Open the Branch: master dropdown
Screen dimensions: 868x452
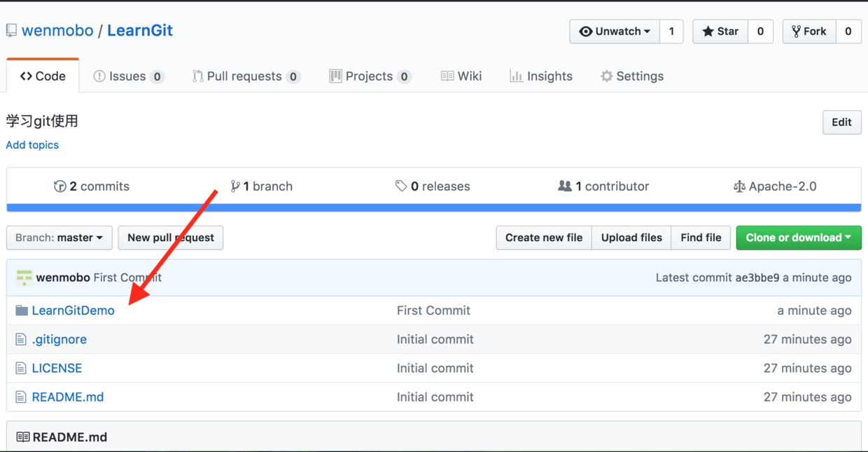tap(59, 238)
